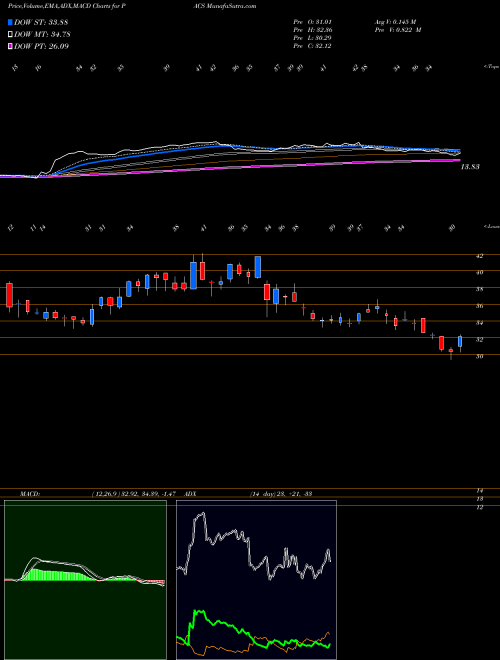Click the 'ADX' indicator label

pyautogui.click(x=189, y=494)
